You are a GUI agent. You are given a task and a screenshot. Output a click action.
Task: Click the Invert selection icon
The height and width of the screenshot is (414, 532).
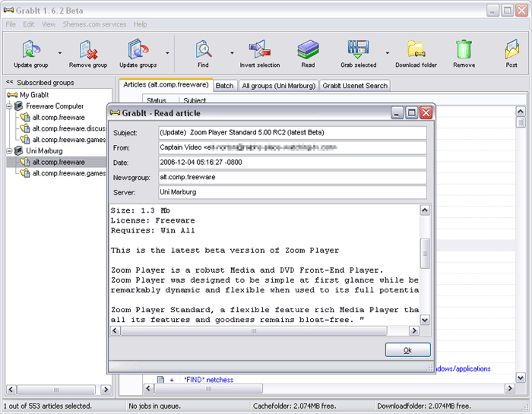[x=260, y=49]
